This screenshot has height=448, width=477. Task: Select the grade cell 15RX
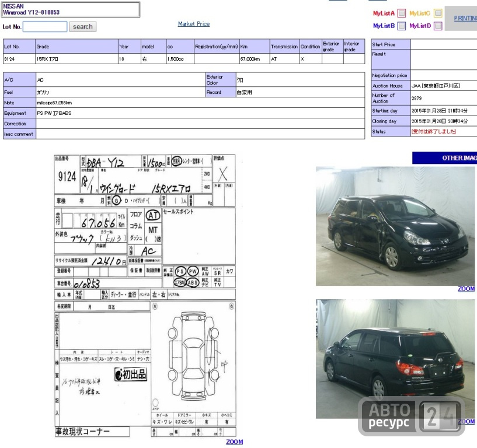coord(76,59)
